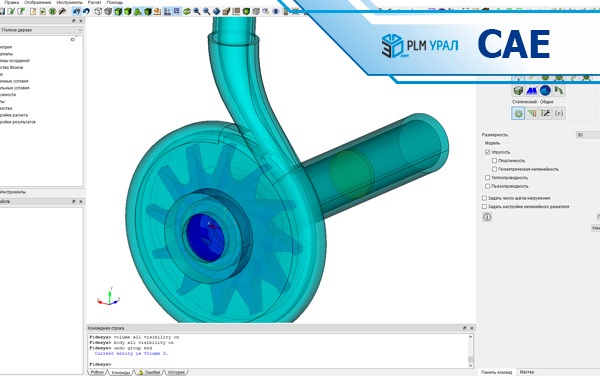Switch to the Python tab
Image resolution: width=600 pixels, height=376 pixels.
point(97,372)
